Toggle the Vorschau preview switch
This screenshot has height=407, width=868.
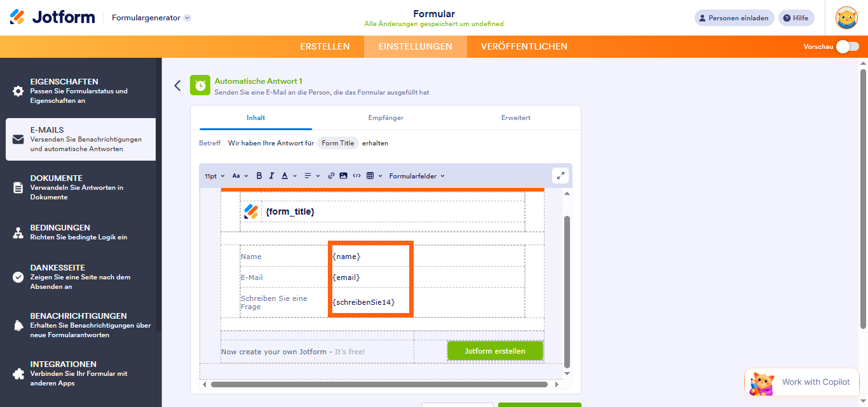(847, 46)
